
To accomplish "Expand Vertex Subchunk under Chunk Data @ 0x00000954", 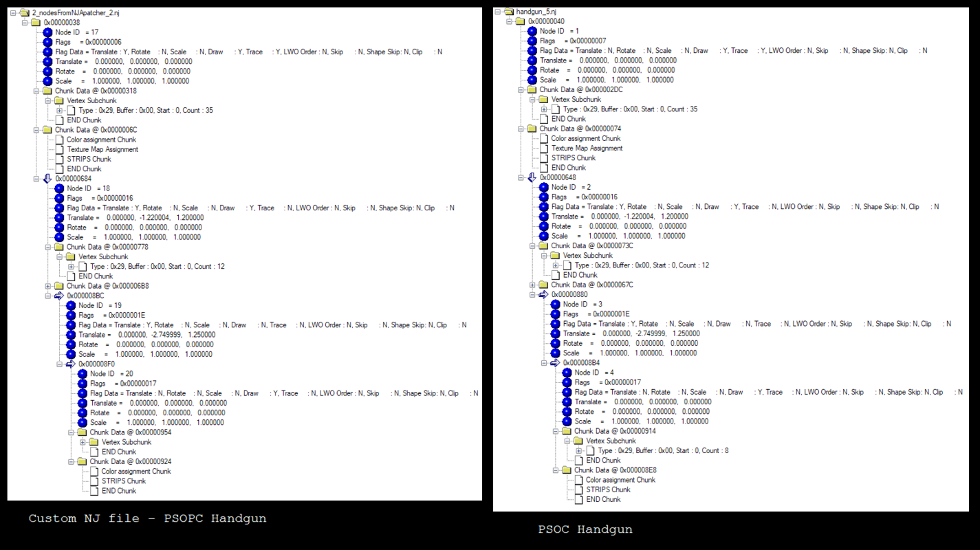I will point(83,442).
